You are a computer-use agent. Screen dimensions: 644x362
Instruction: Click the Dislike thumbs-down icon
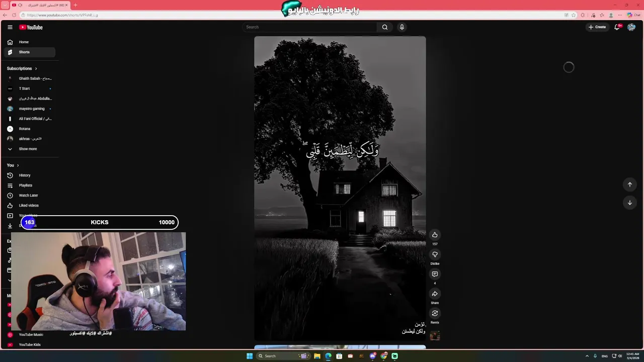435,254
